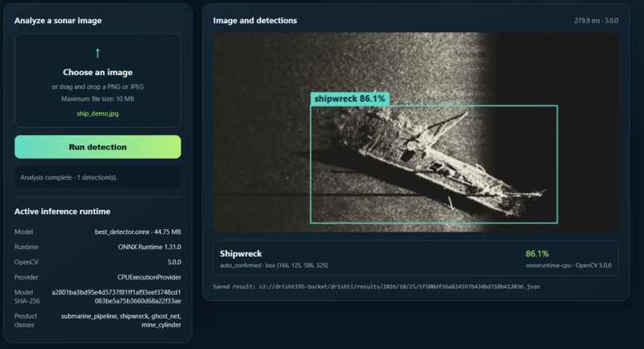
Task: Click 'Maximum file size: 10 MB' text
Action: tap(97, 99)
